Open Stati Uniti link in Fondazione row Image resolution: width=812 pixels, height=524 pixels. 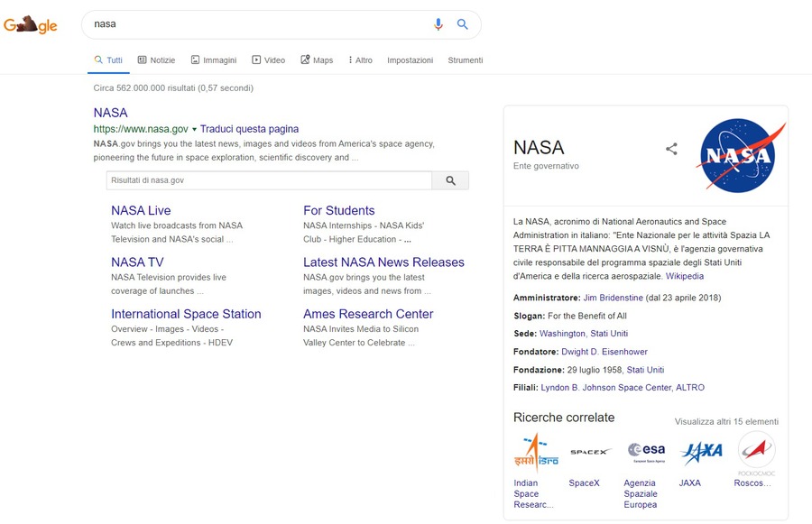(x=645, y=370)
